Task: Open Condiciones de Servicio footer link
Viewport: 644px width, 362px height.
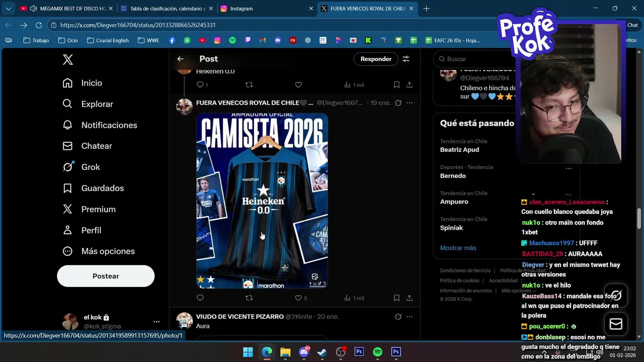Action: [465, 270]
